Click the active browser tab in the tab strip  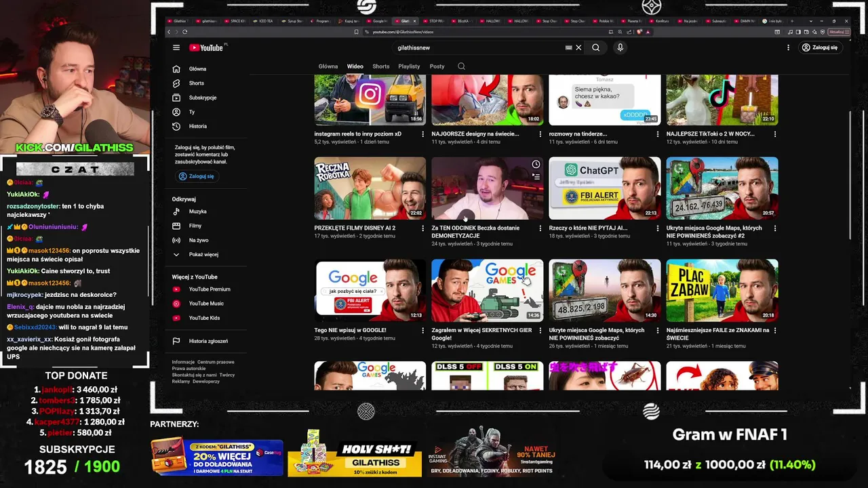[x=407, y=21]
